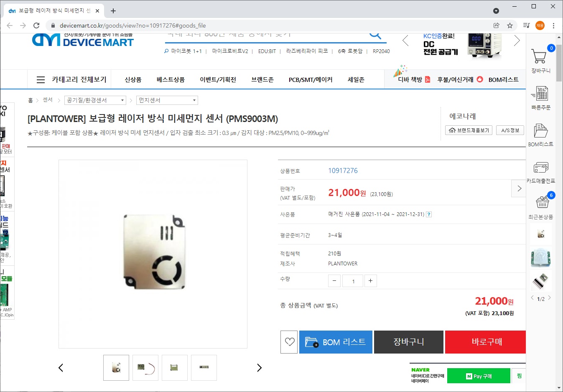Open Chrome's three-dot menu

(553, 25)
